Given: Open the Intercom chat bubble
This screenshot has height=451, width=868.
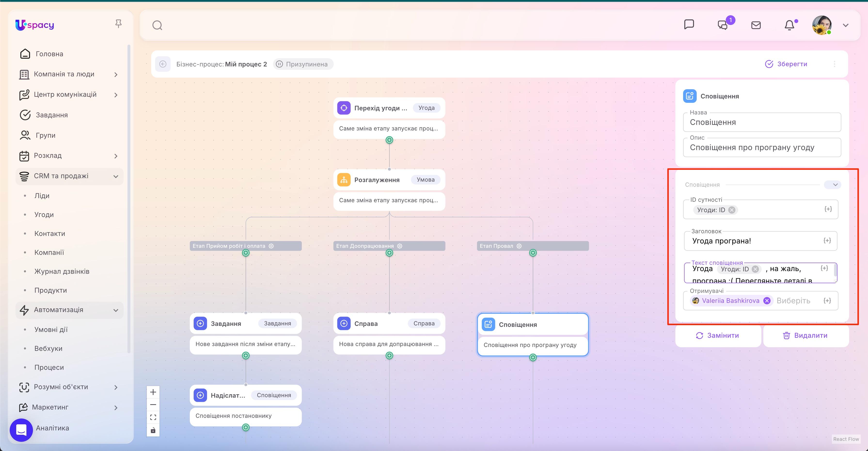Looking at the screenshot, I should tap(21, 430).
